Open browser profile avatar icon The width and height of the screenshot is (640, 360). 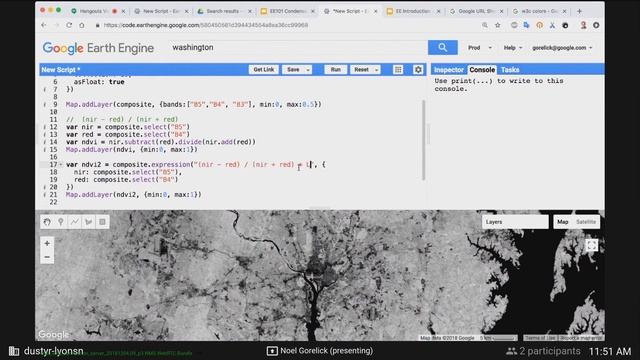click(x=583, y=25)
